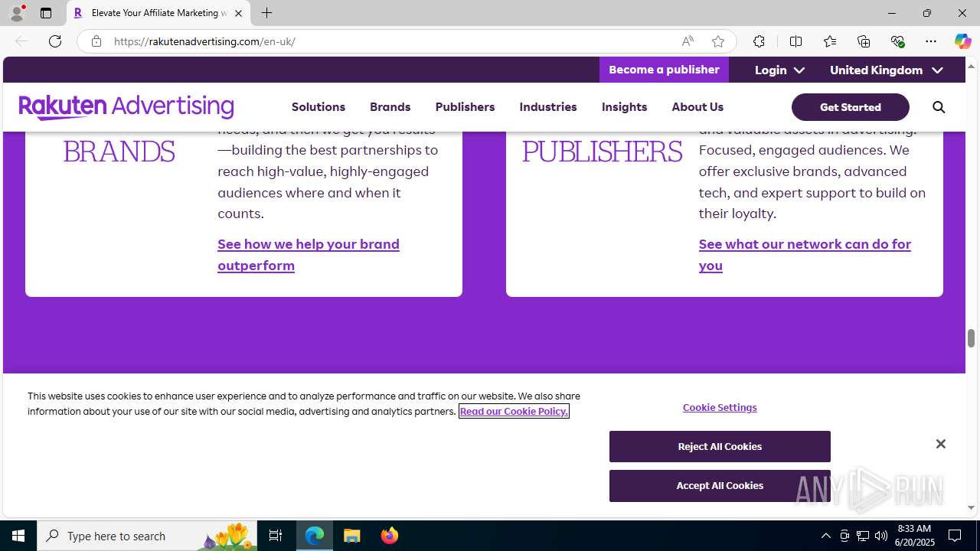Expand the United Kingdom region selector

coord(886,70)
